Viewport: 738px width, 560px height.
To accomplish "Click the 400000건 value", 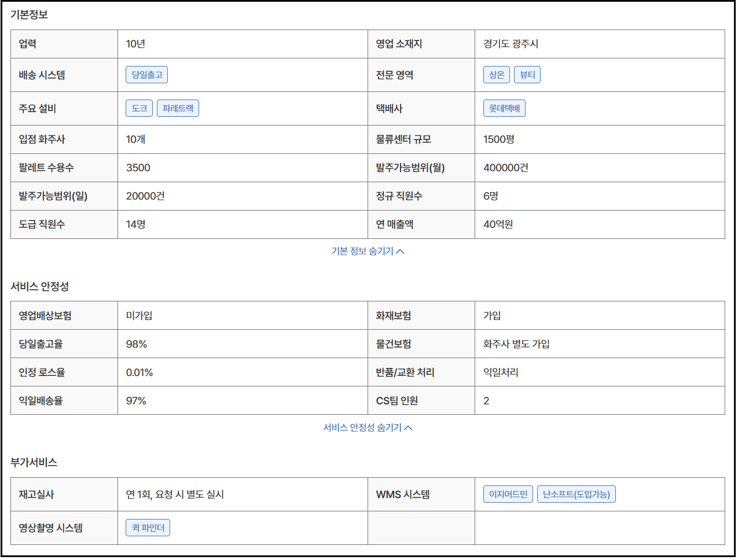I will [505, 168].
